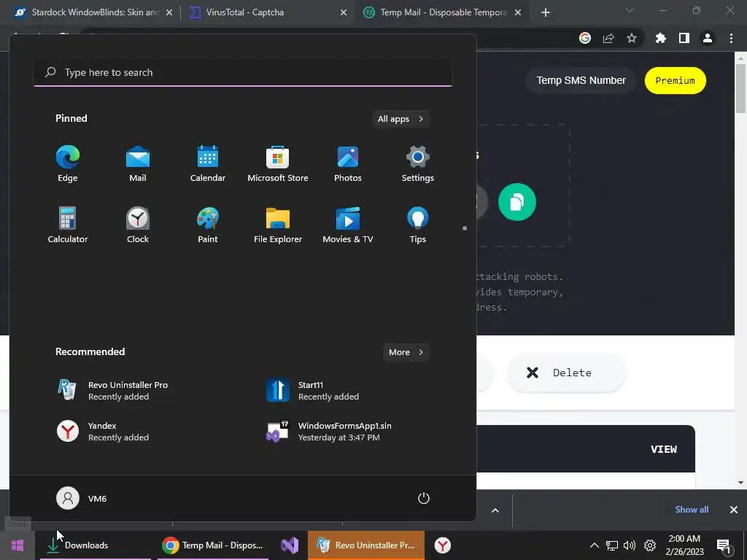The width and height of the screenshot is (747, 560).
Task: Show hidden system tray icons
Action: (x=594, y=545)
